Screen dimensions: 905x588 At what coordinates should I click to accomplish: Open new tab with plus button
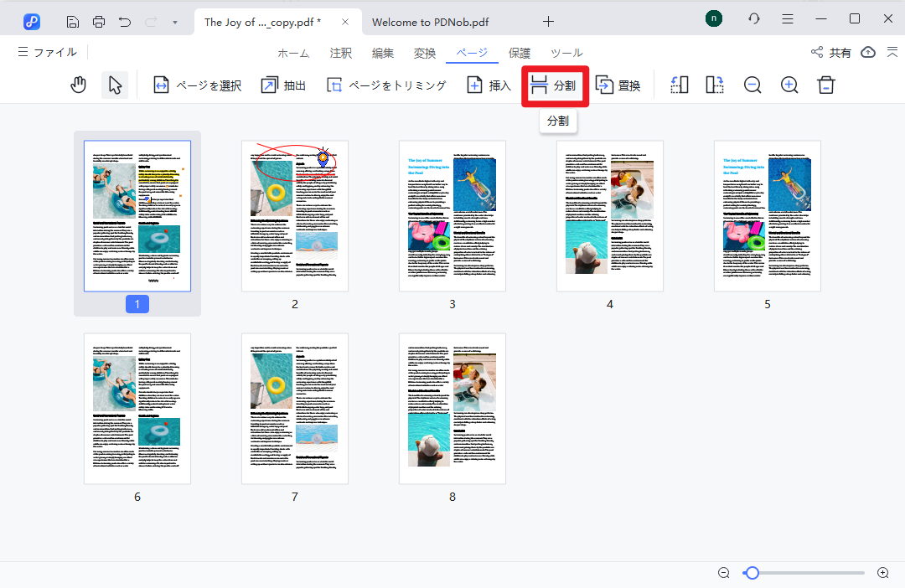(x=548, y=22)
